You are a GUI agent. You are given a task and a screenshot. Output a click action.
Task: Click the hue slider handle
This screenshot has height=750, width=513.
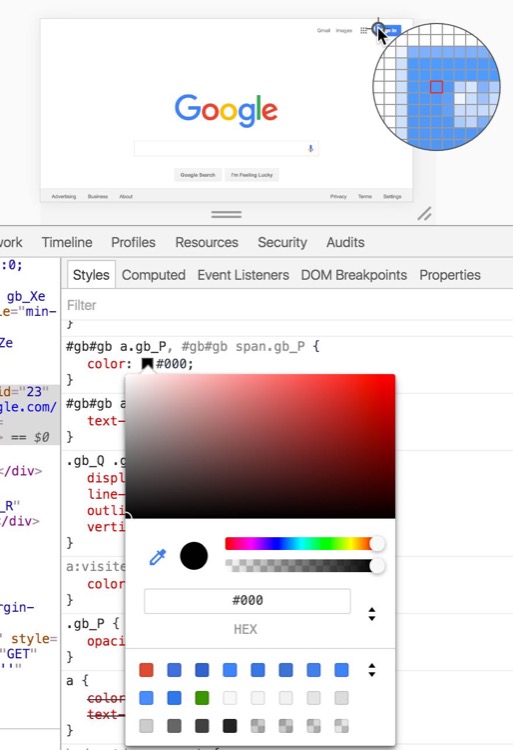point(377,544)
